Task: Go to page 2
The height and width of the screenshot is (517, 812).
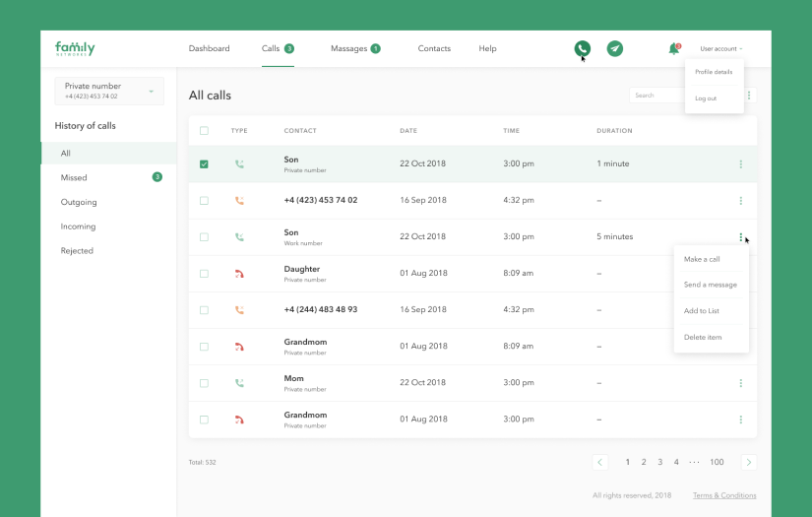Action: 644,462
